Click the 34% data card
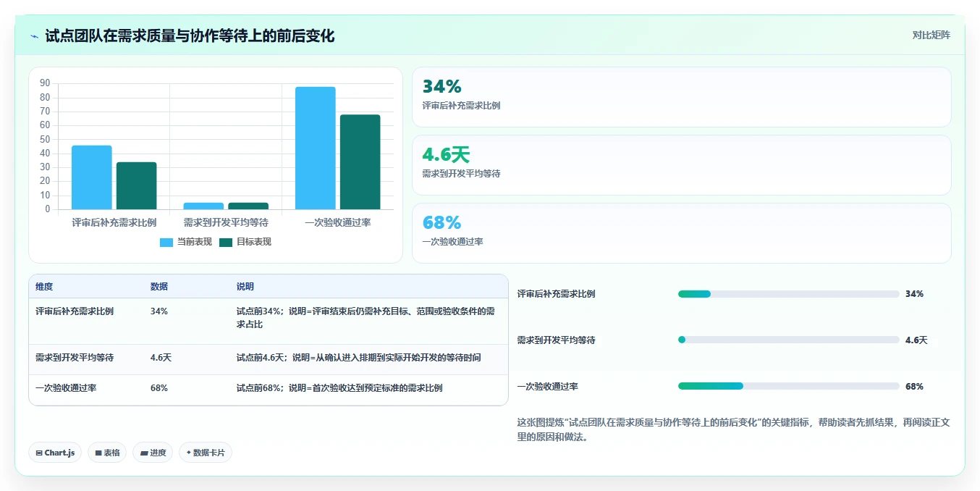The image size is (980, 491). (x=681, y=97)
